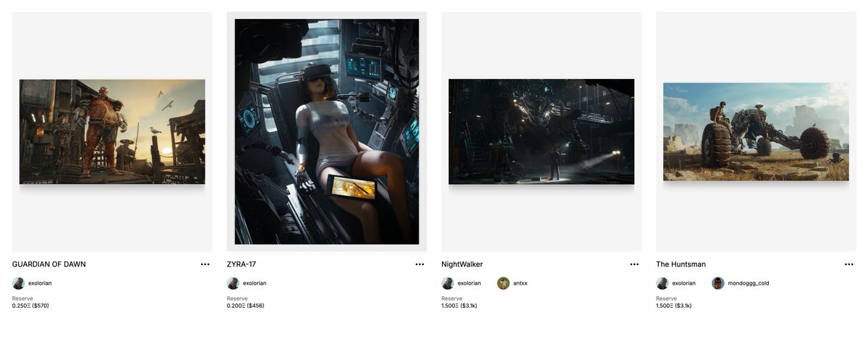This screenshot has height=339, width=868.
Task: Click the Reserve label under ZYRA-17
Action: [x=237, y=298]
